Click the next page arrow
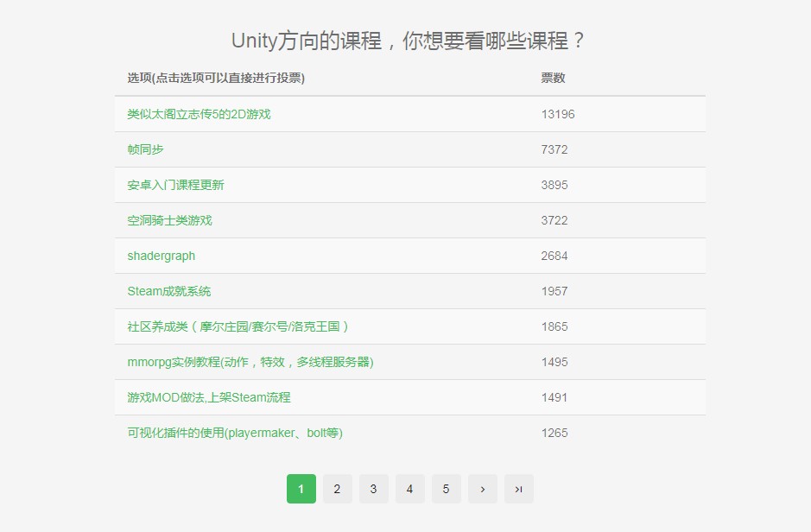This screenshot has height=532, width=811. click(482, 488)
